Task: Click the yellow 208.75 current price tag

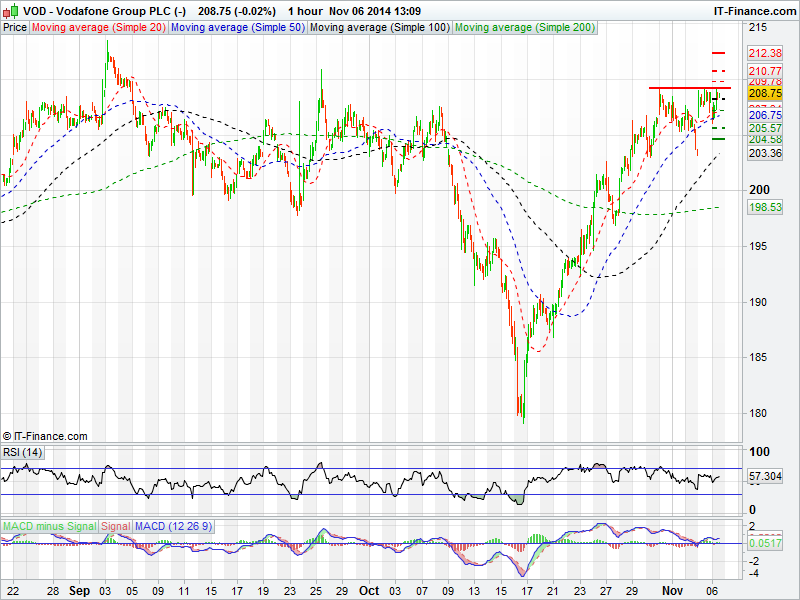Action: tap(764, 92)
